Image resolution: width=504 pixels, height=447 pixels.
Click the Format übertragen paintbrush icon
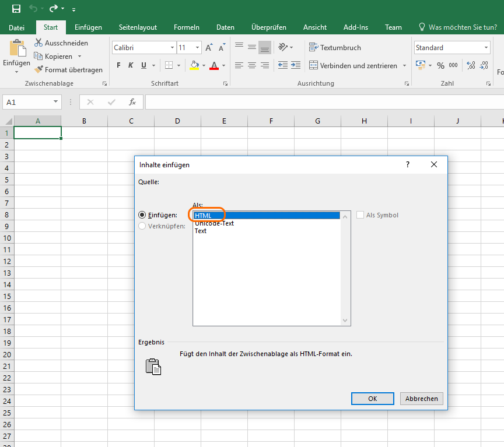[38, 70]
